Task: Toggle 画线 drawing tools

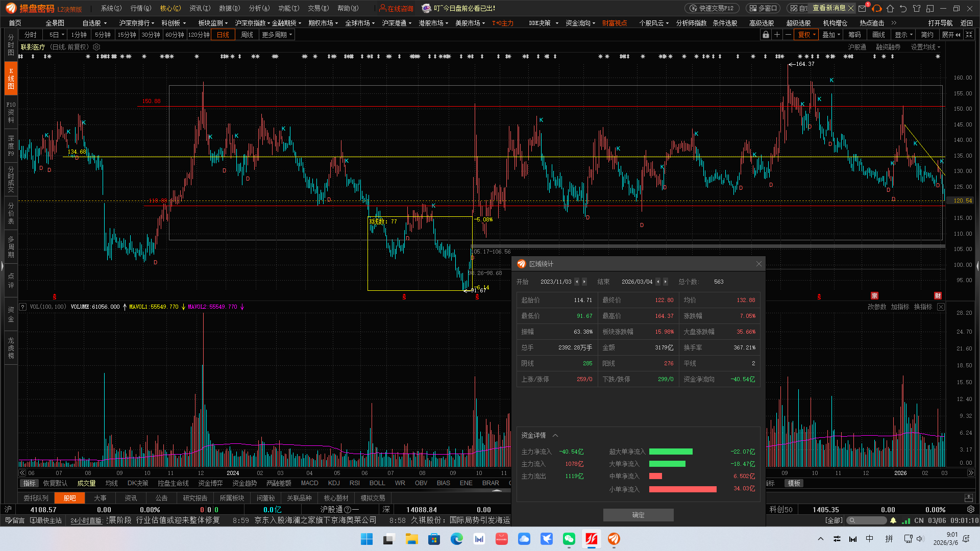Action: [x=878, y=35]
